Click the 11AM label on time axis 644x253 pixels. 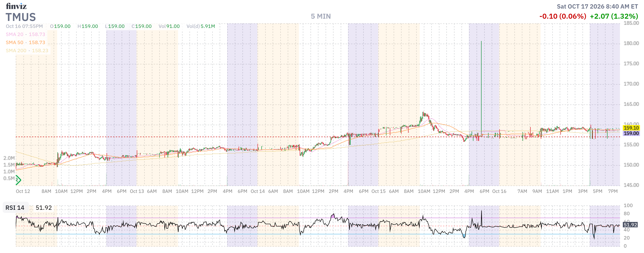(552, 191)
